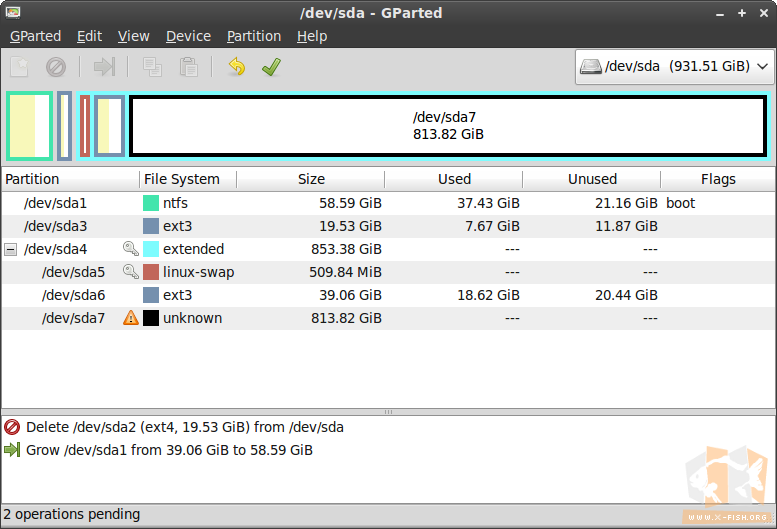Click the '2 operations pending' status text
Viewport: 777px width, 529px height.
click(72, 514)
